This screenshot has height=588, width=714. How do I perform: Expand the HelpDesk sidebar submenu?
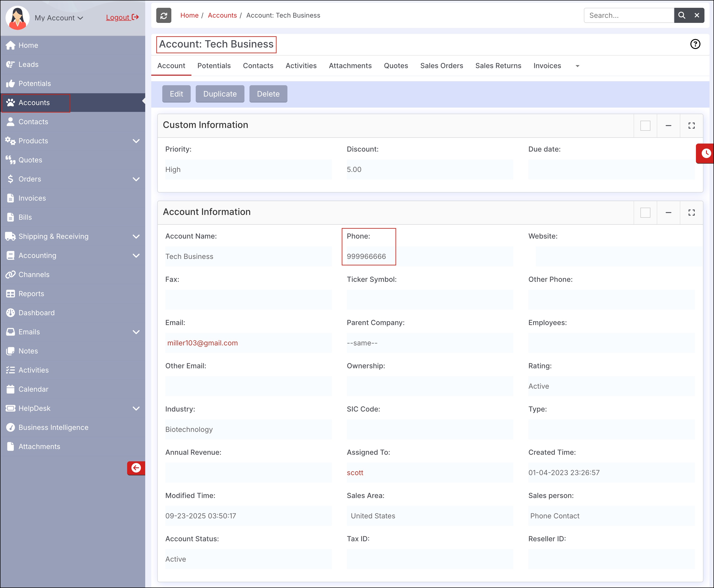coord(136,408)
